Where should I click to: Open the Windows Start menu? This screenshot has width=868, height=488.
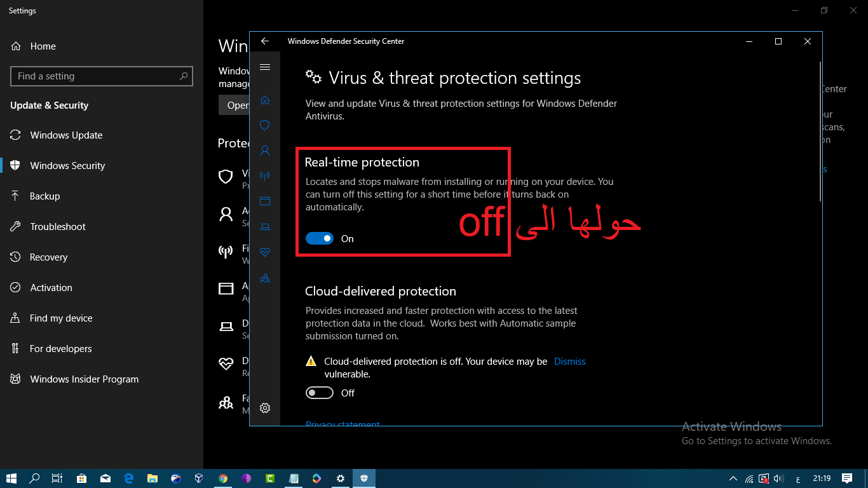[11, 478]
